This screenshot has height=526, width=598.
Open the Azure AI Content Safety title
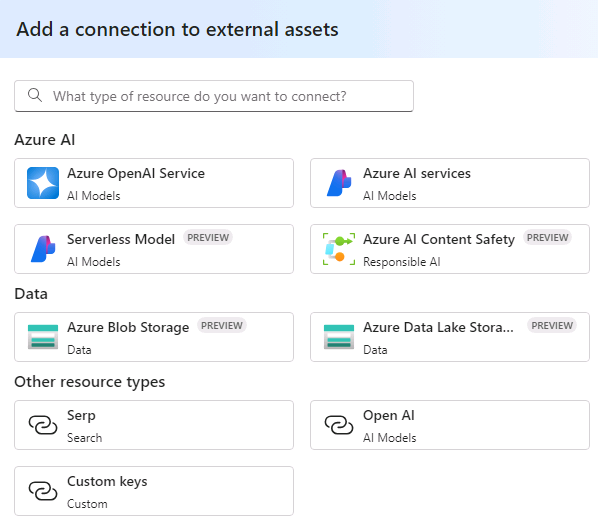coord(439,240)
